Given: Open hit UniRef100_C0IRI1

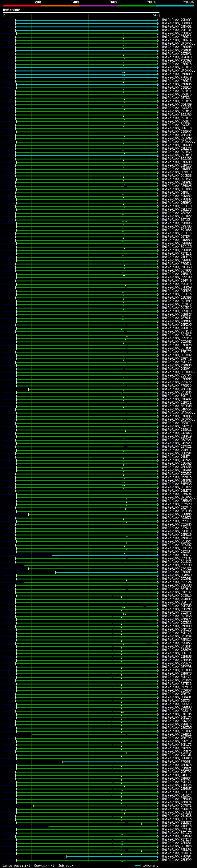Looking at the screenshot, I should [x=177, y=91].
